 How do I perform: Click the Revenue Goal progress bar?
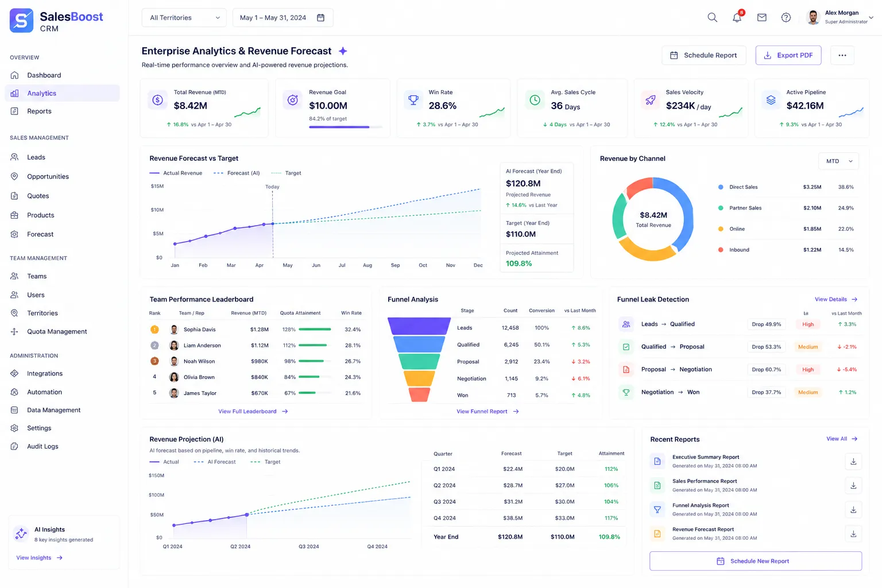346,127
